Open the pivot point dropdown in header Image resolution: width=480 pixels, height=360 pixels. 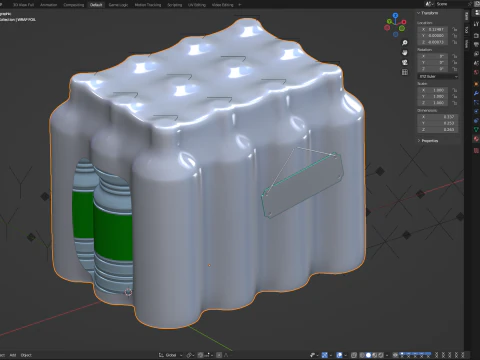point(190,355)
